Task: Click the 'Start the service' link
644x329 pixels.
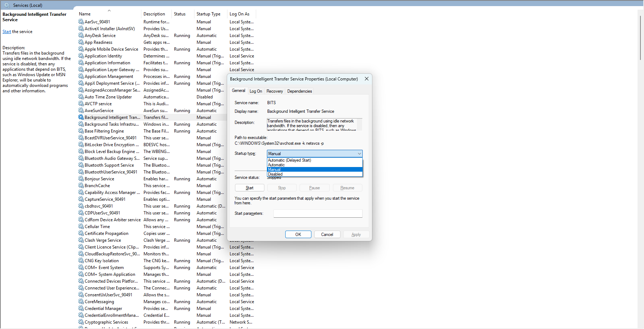Action: (7, 32)
